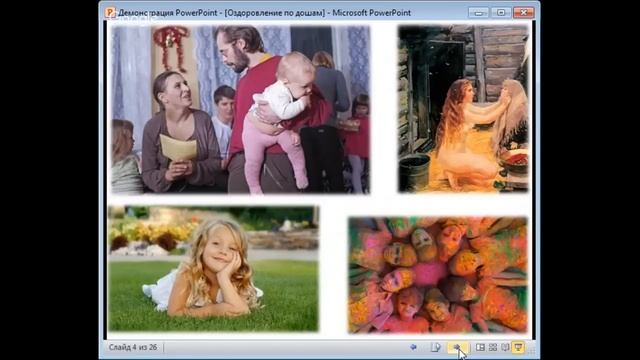Advance to next slide with highlighted arrow

[x=457, y=347]
